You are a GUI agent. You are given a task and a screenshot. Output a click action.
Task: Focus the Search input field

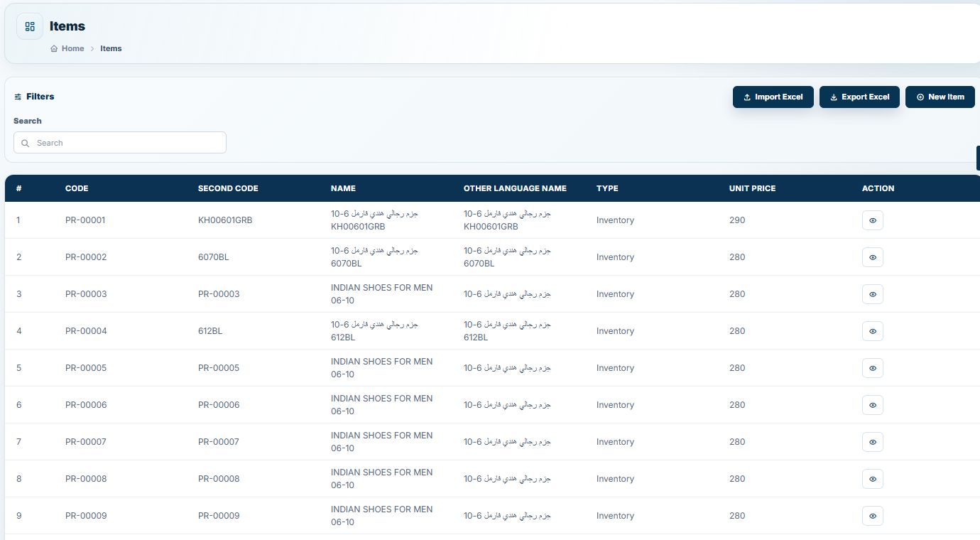coord(120,143)
